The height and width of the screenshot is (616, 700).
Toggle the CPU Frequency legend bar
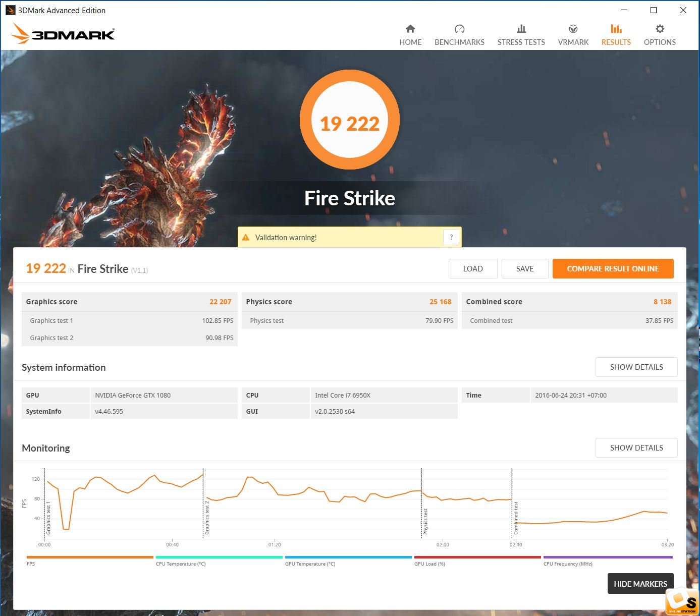coord(608,557)
